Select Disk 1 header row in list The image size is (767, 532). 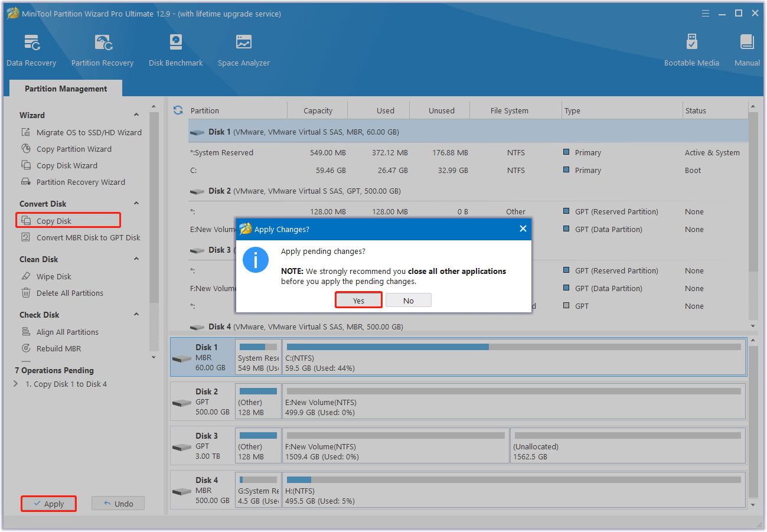pos(468,132)
